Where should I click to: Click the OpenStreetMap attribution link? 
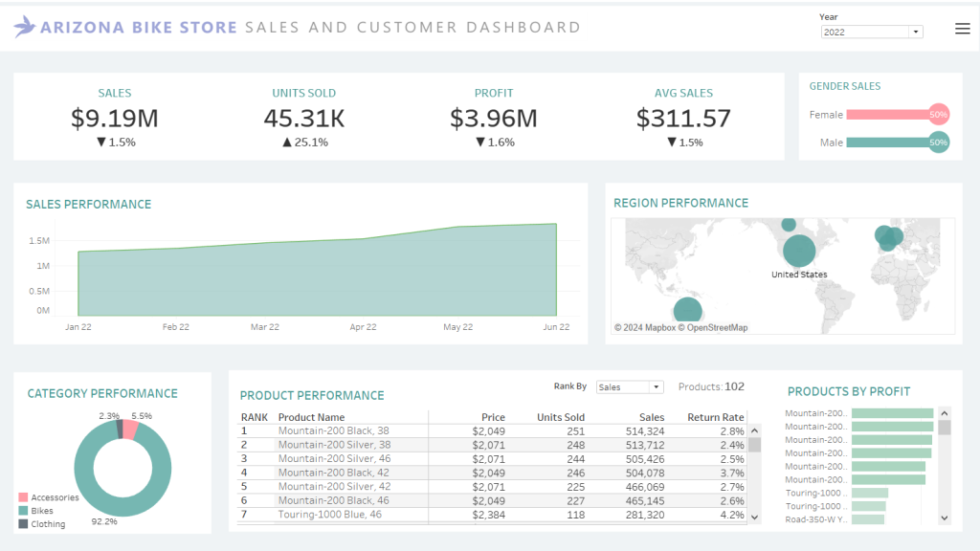[713, 328]
